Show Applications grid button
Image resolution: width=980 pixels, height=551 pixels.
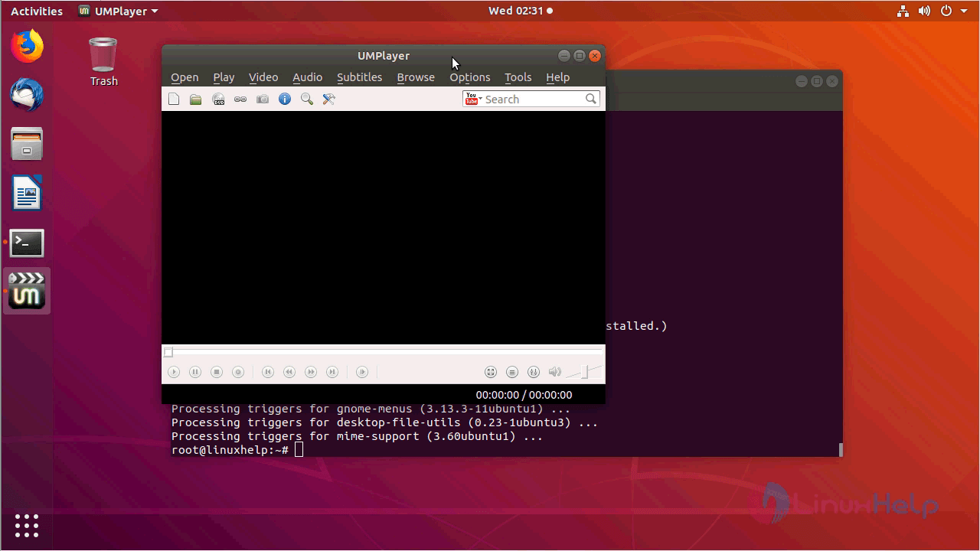tap(27, 525)
